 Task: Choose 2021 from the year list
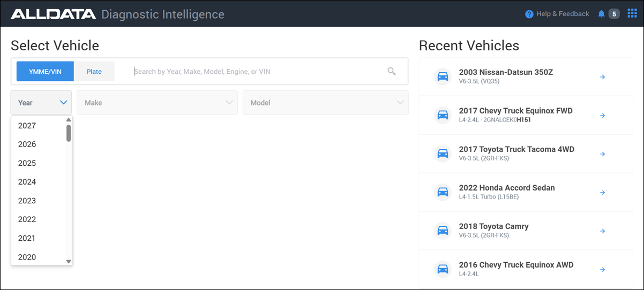point(39,238)
